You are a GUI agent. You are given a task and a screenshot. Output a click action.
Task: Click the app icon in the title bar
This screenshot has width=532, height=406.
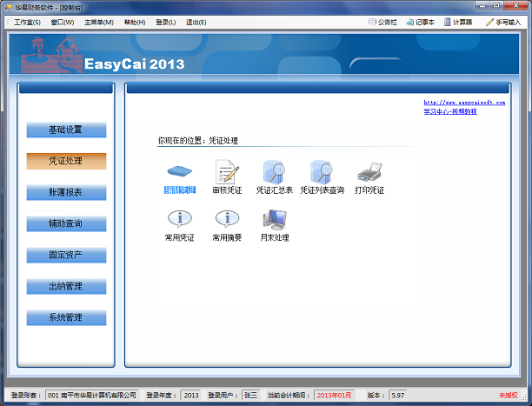[x=9, y=8]
